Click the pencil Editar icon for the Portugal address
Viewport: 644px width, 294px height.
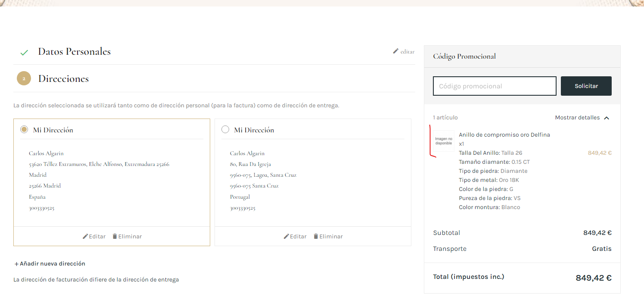pos(286,236)
